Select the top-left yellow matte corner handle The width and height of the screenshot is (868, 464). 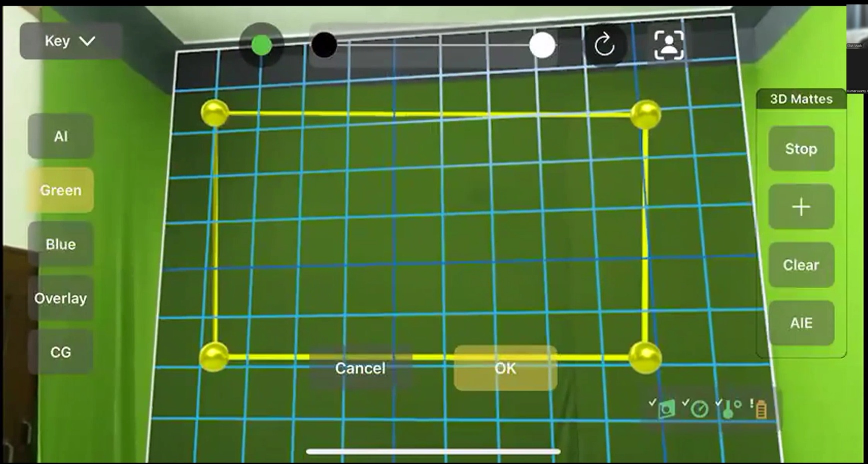pyautogui.click(x=215, y=113)
